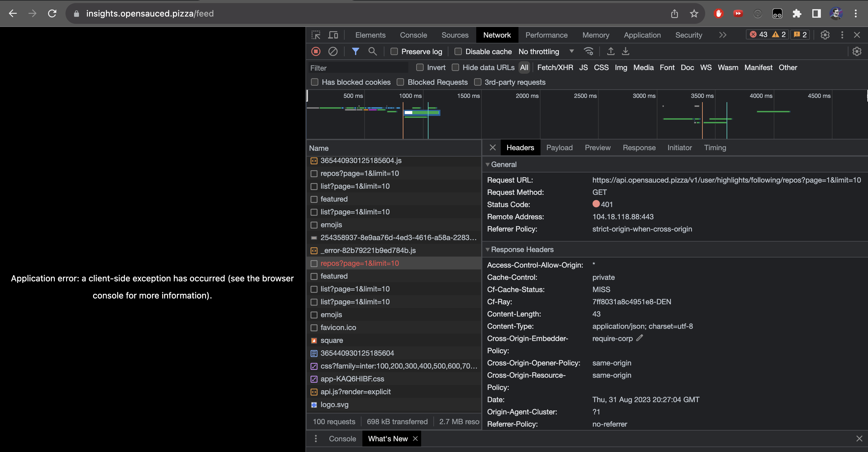
Task: Stop recording the network log
Action: (316, 51)
